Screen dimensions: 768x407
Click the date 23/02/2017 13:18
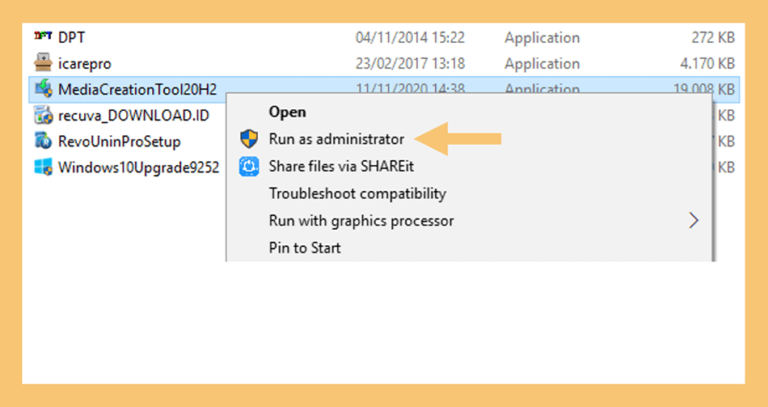410,64
